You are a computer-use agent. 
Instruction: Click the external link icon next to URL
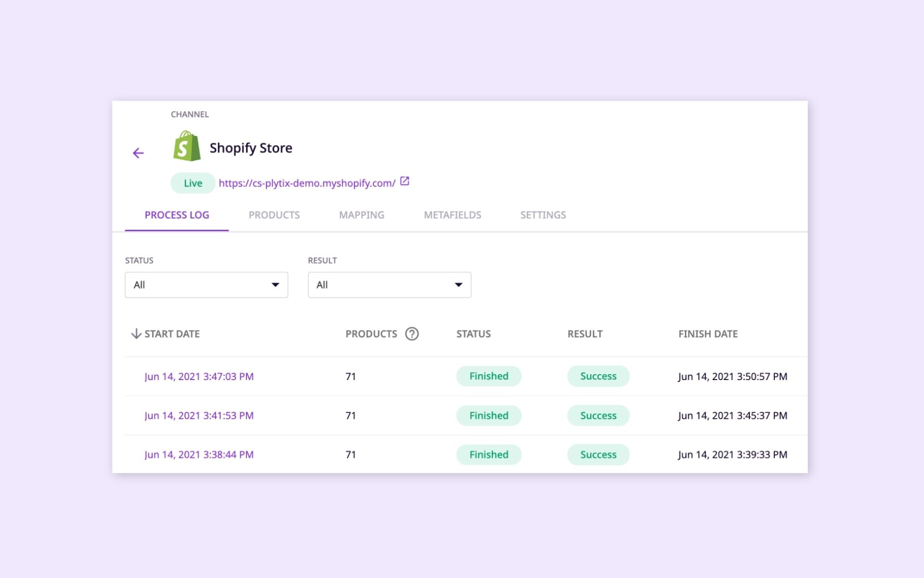406,182
